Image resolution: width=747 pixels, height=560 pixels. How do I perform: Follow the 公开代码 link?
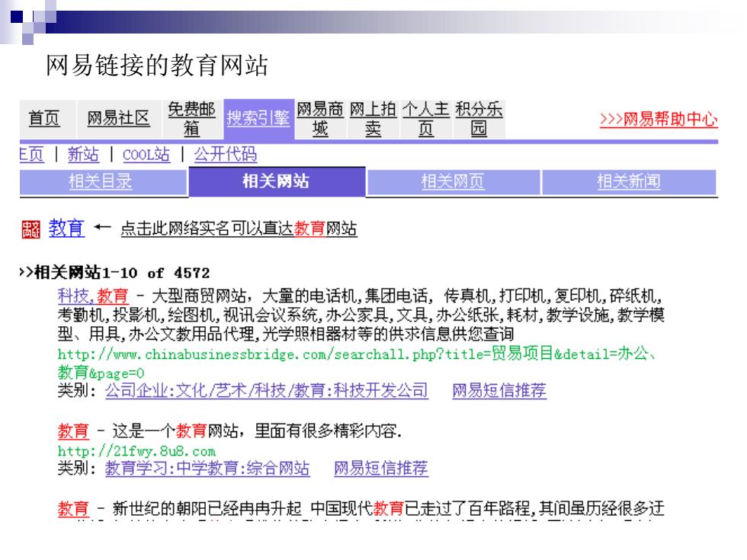[x=226, y=154]
